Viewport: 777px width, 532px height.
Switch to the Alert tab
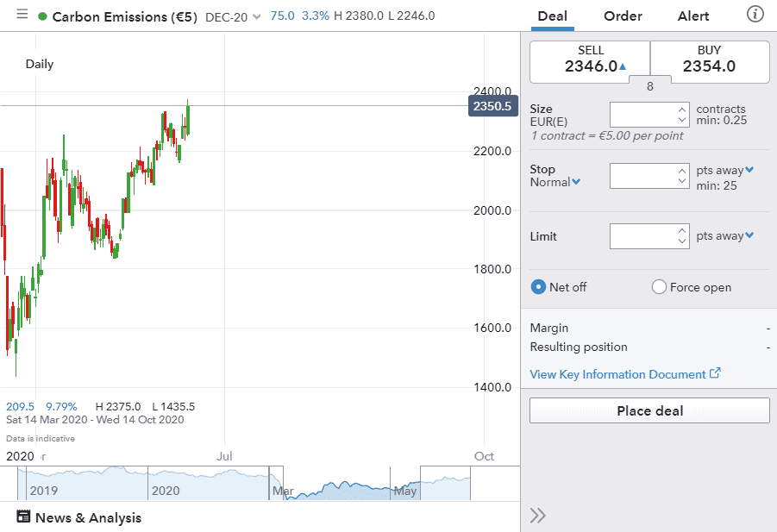[693, 16]
